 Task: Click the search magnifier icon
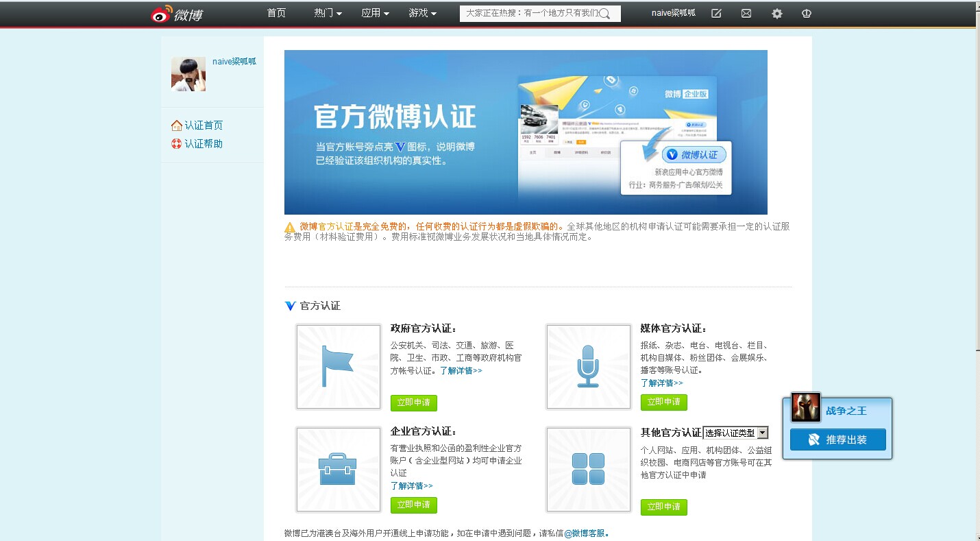pyautogui.click(x=604, y=14)
